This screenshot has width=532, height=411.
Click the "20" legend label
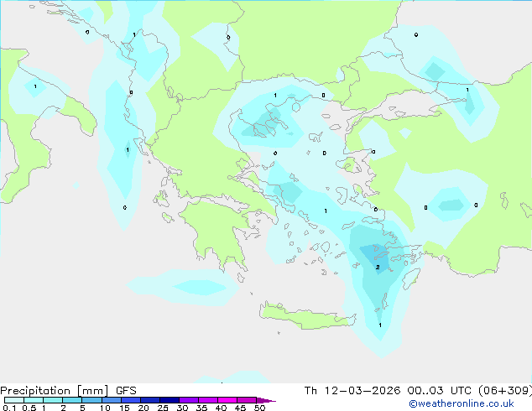click(x=143, y=408)
